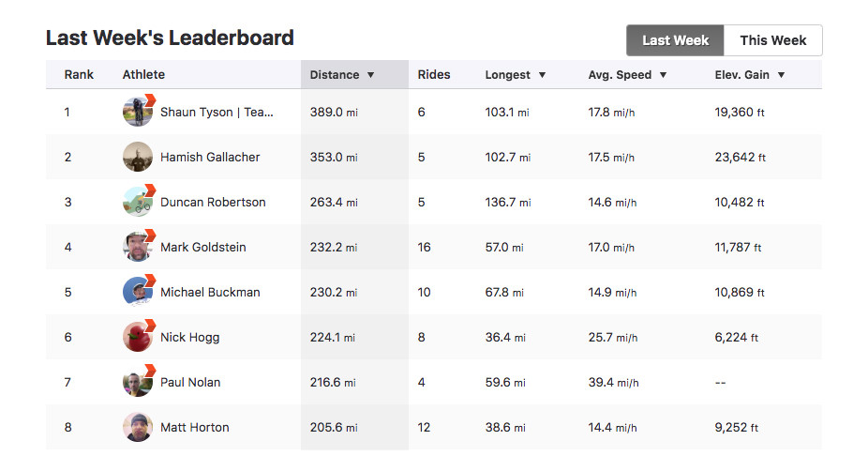Viewport: 868px width, 456px height.
Task: Sort by Distance using the column arrow
Action: coord(371,75)
